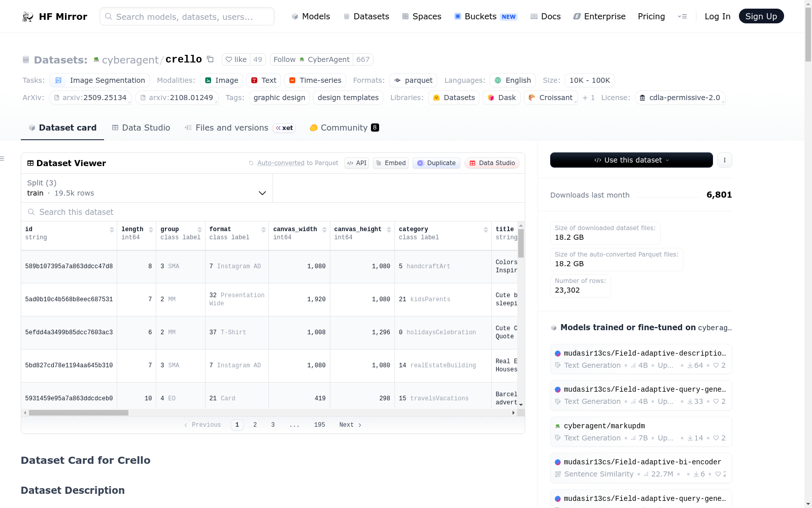The height and width of the screenshot is (508, 812).
Task: Click the table vertical scrollbar thumb
Action: [521, 243]
